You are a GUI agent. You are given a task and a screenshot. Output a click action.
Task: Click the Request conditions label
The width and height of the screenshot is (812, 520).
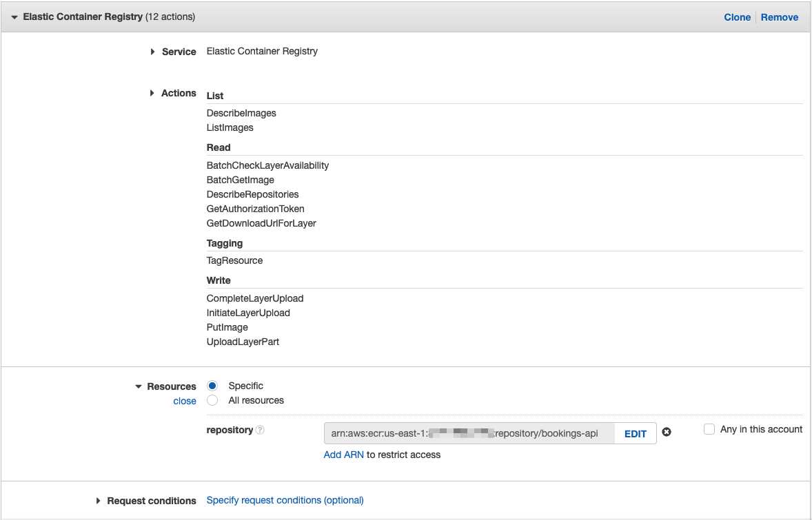pos(152,501)
